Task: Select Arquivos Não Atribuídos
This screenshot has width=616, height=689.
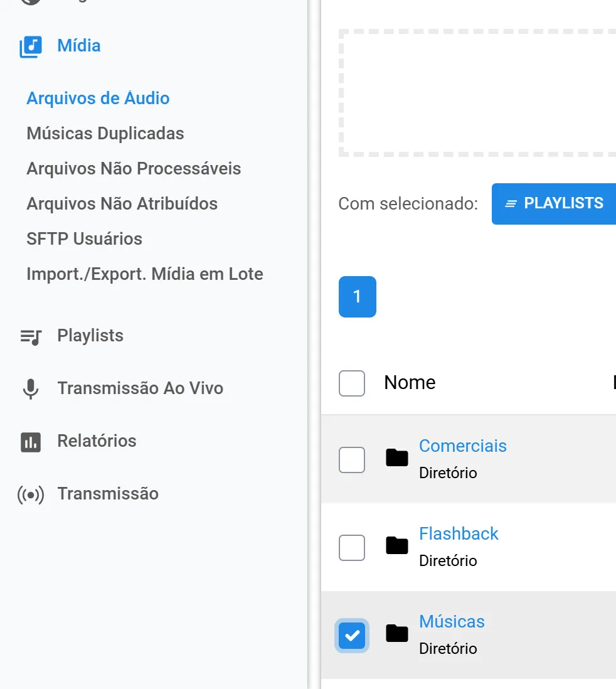Action: click(122, 203)
